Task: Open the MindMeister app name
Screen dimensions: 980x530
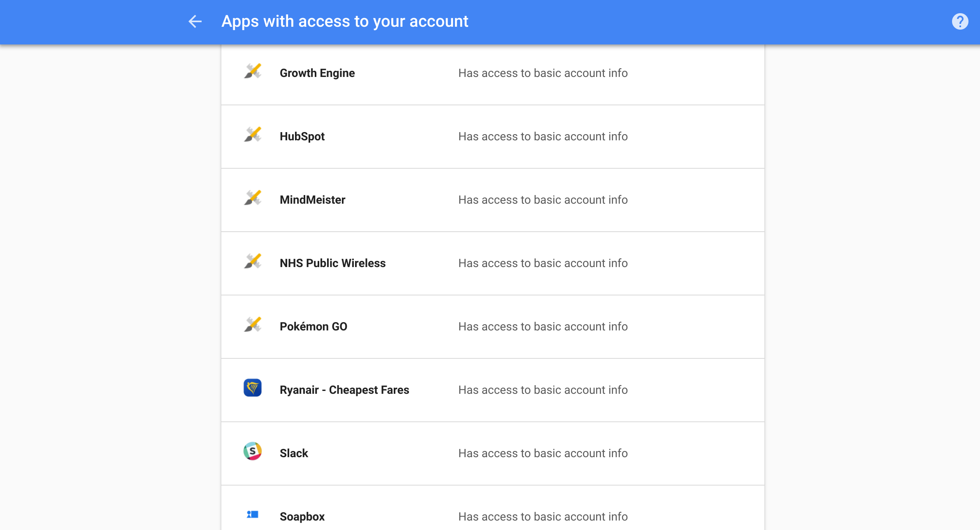Action: point(312,200)
